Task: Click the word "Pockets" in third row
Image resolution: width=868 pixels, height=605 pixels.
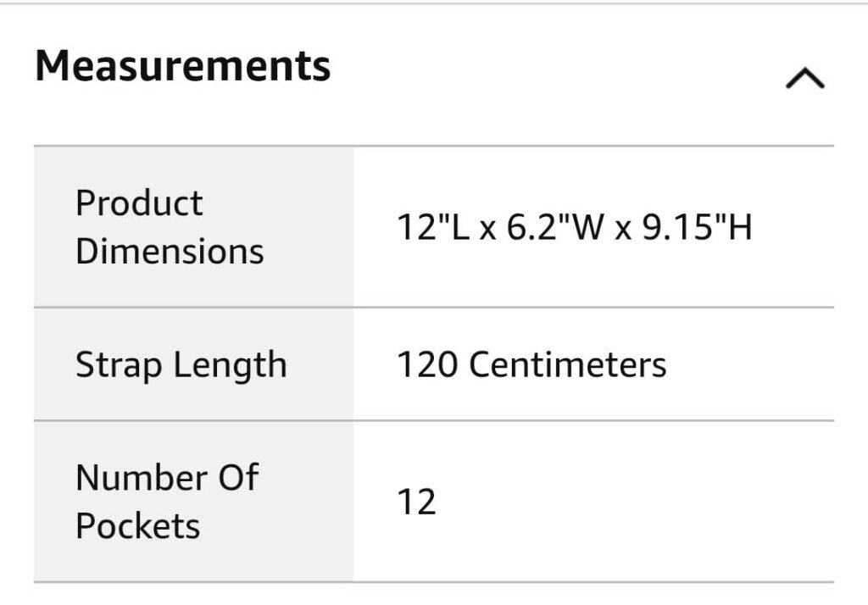Action: [x=137, y=526]
